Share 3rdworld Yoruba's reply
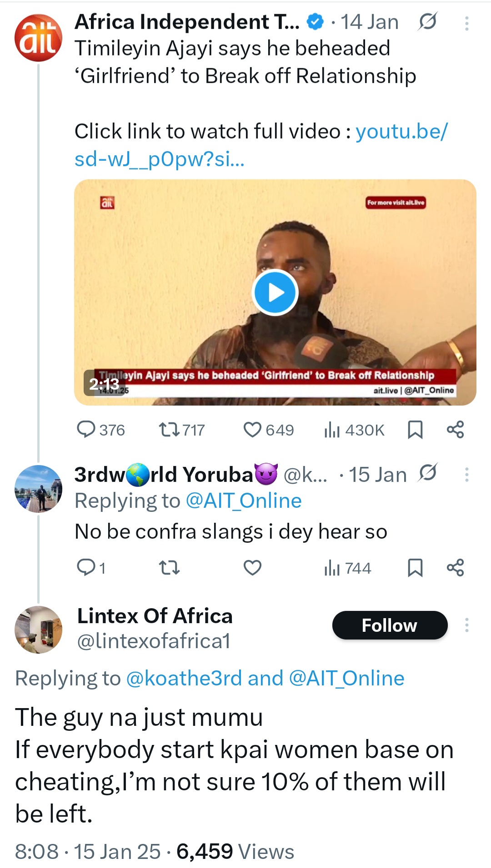This screenshot has width=491, height=868. point(455,567)
